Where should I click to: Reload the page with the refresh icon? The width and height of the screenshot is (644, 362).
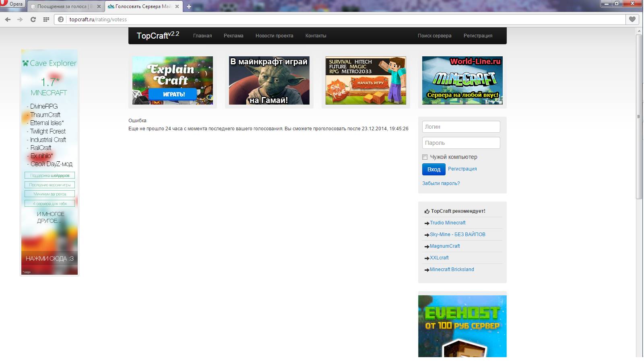coord(33,19)
